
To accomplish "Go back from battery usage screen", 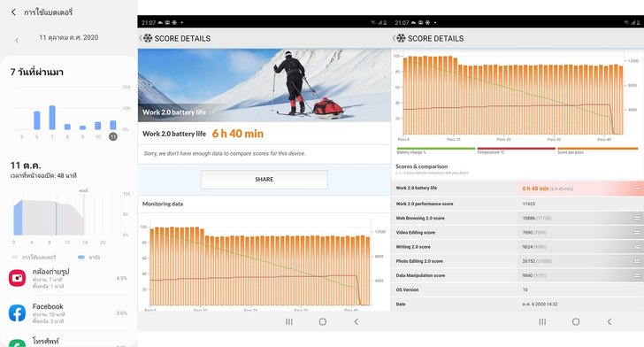I will point(13,12).
